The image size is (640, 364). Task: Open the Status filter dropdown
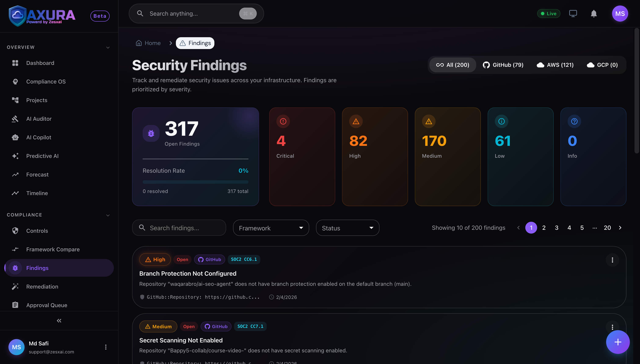coord(347,228)
